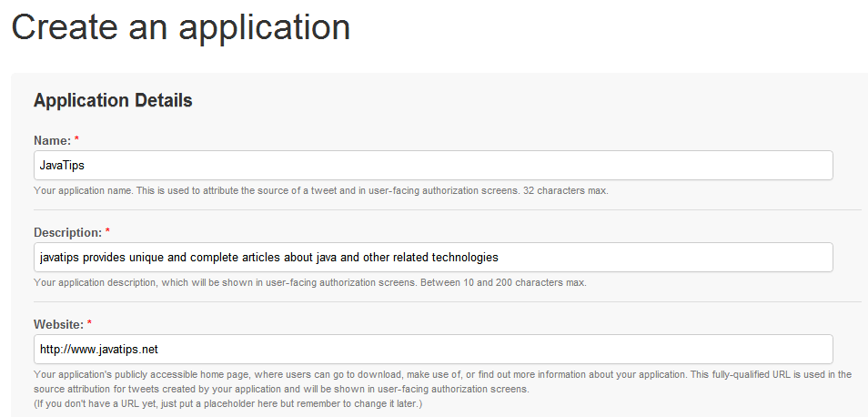Click the "Create an application" page heading
This screenshot has height=417, width=868.
pyautogui.click(x=180, y=27)
